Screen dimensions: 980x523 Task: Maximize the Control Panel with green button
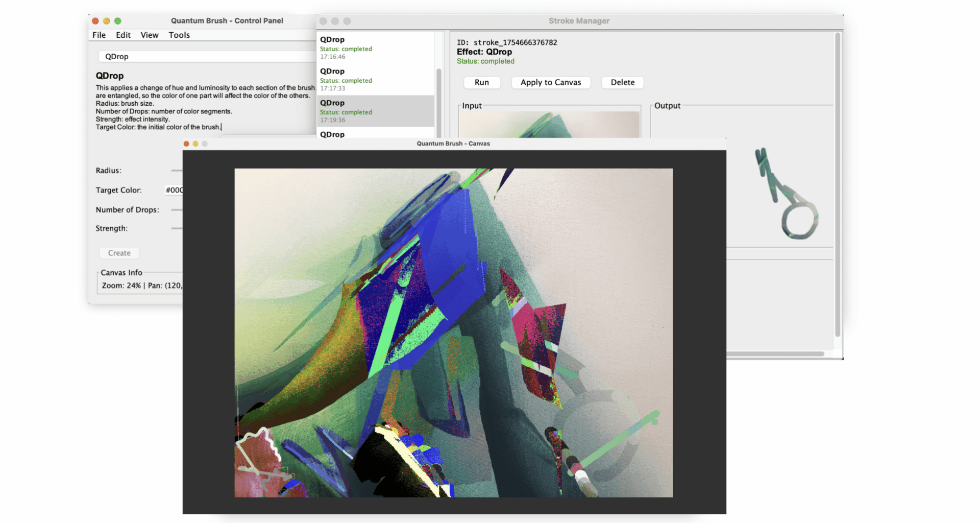click(x=118, y=21)
